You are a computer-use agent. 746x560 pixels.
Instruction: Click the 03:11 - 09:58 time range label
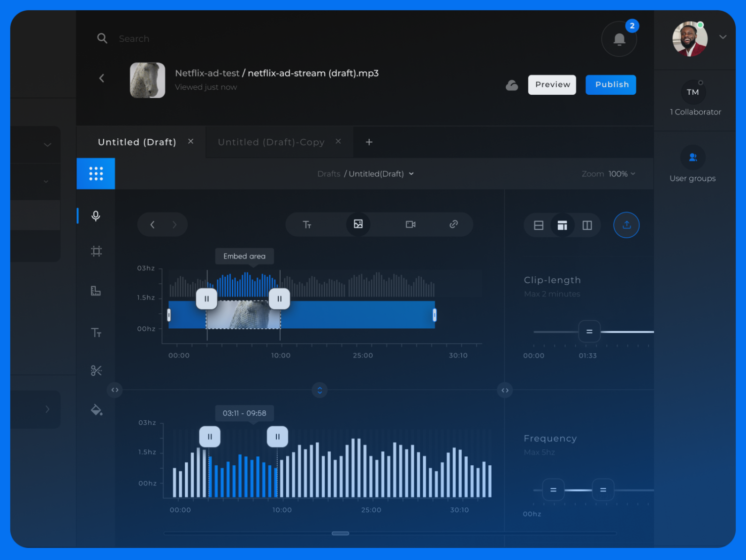pos(244,413)
